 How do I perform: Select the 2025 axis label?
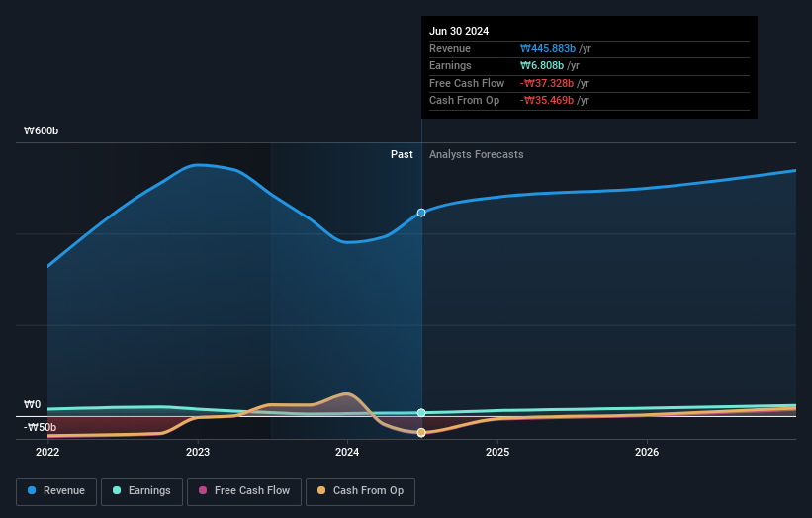497,453
